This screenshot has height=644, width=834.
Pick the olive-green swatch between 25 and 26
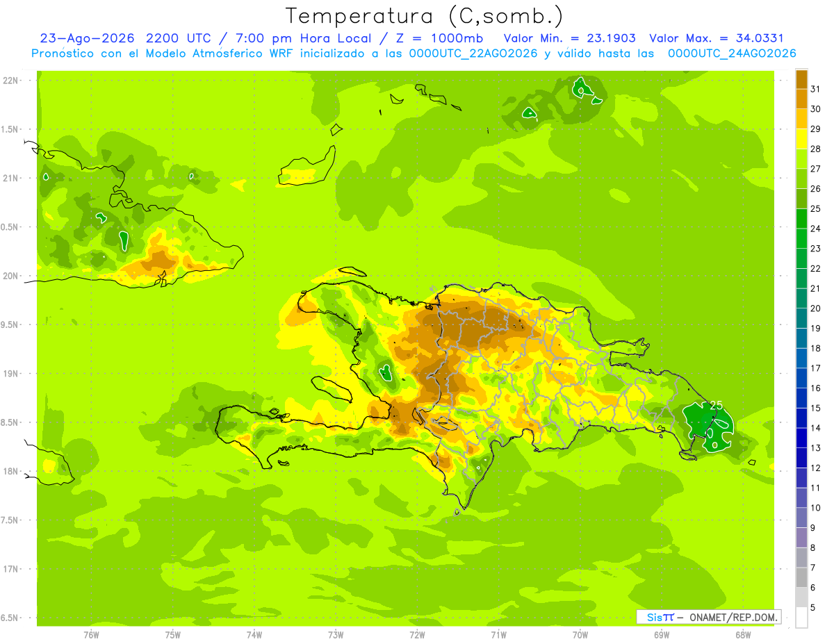[x=801, y=199]
